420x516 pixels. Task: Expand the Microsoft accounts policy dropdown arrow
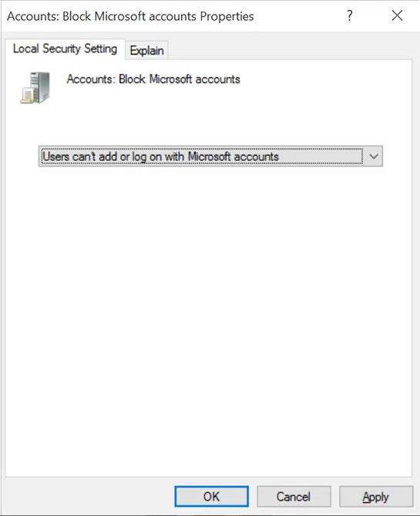click(373, 157)
